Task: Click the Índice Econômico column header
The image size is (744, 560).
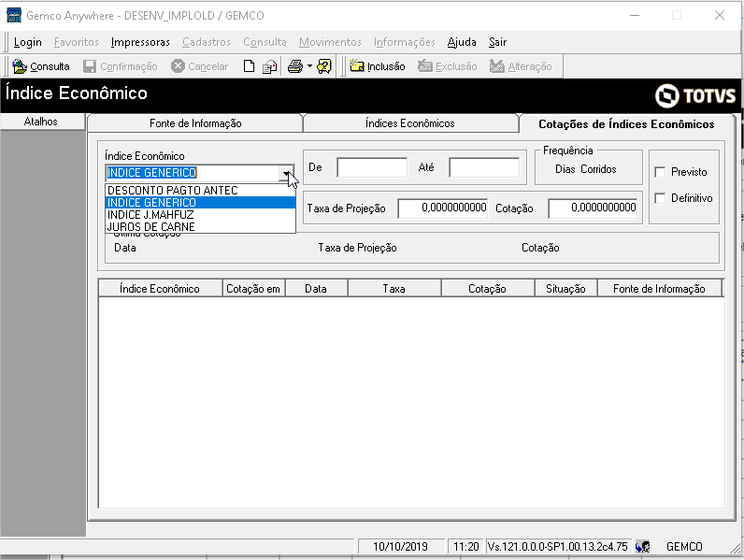Action: coord(160,289)
